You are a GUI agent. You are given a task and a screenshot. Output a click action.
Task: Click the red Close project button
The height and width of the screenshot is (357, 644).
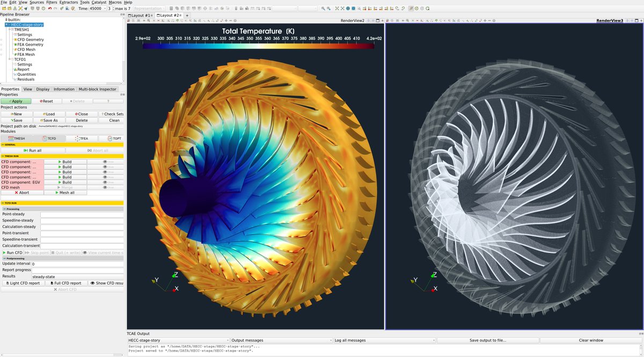click(81, 114)
